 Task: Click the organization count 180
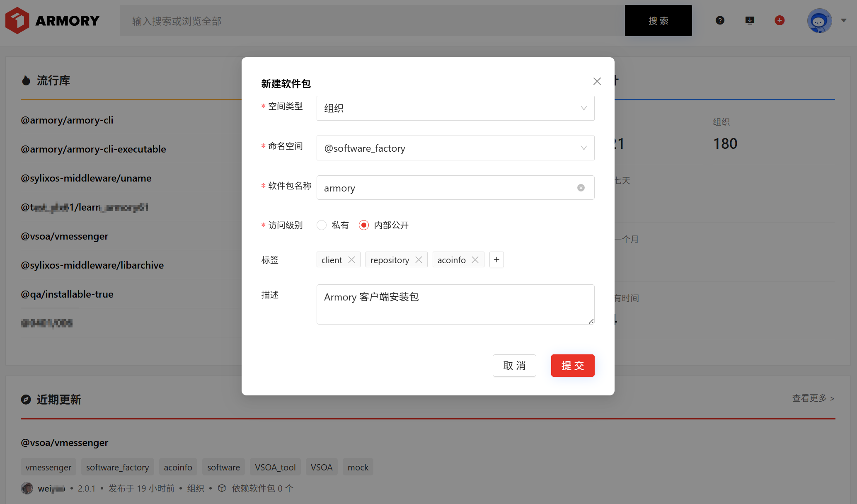(x=725, y=144)
